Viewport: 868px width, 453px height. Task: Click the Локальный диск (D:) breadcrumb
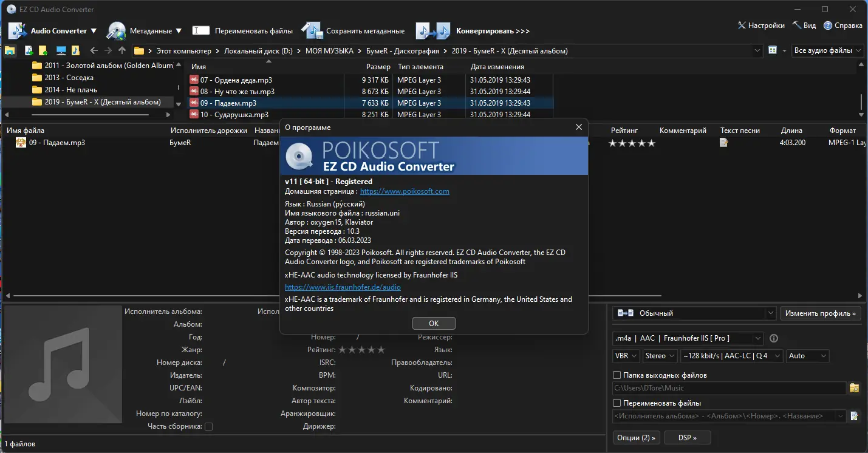pos(258,51)
